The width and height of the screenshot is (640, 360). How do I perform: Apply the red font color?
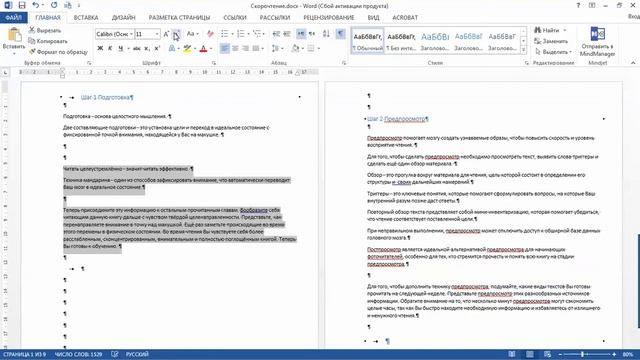coord(203,49)
